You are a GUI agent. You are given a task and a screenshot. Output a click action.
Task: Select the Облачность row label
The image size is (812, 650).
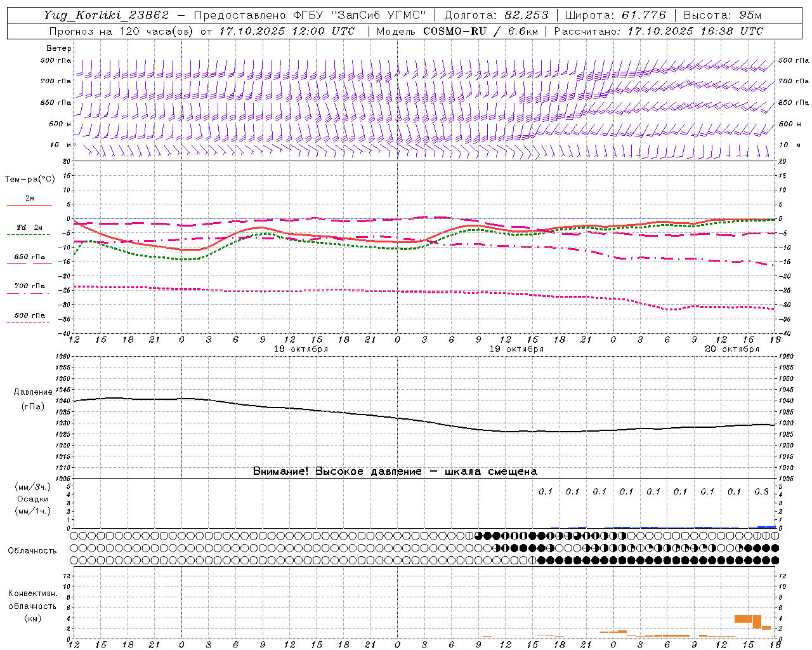click(x=32, y=550)
